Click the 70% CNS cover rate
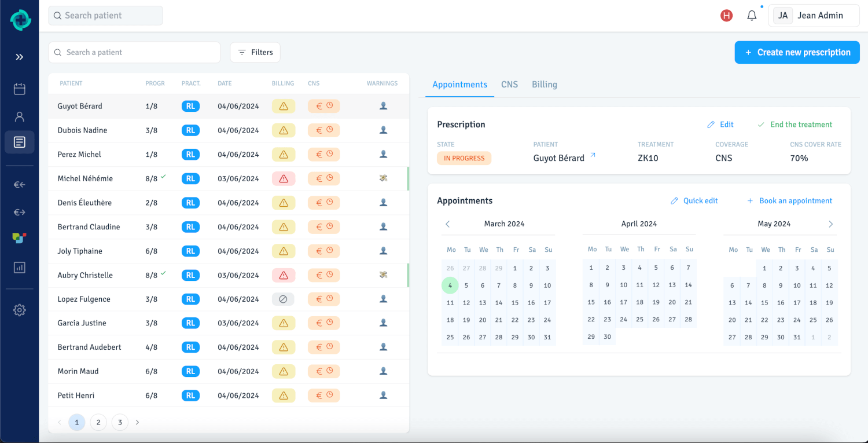This screenshot has height=443, width=868. 799,158
